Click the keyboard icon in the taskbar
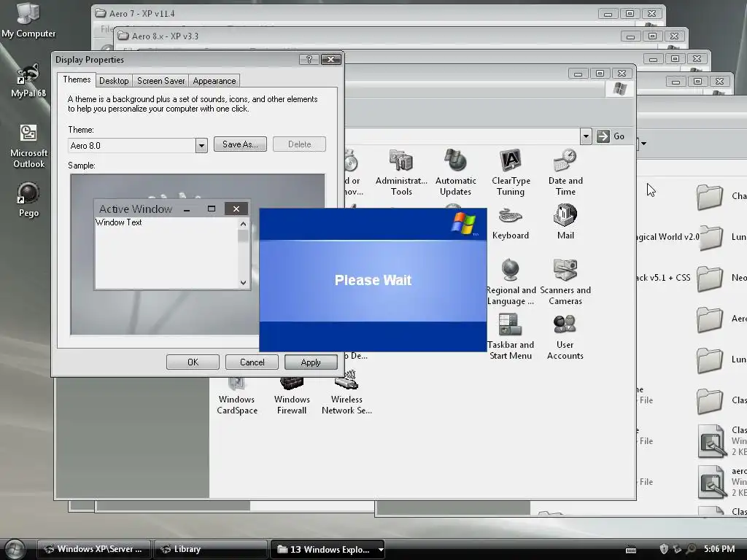The image size is (747, 560). [x=631, y=550]
